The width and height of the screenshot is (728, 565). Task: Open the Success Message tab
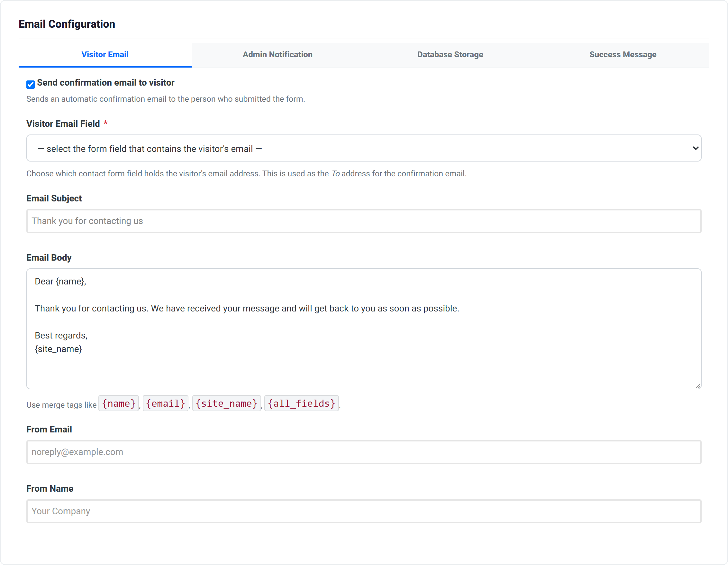623,55
